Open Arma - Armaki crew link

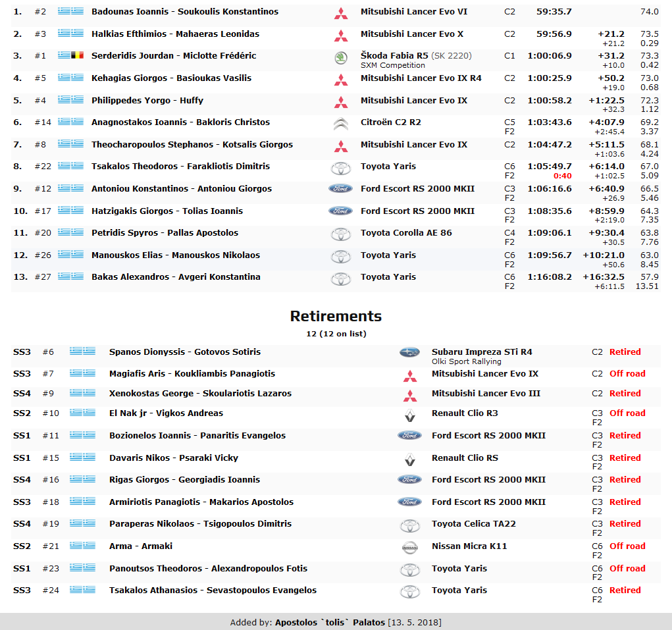[x=141, y=546]
